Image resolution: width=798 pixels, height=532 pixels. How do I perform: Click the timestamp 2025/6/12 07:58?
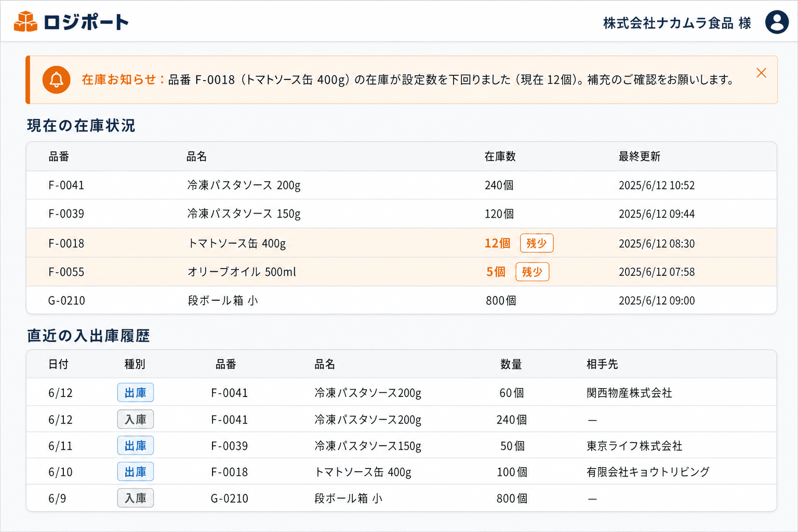coord(657,272)
